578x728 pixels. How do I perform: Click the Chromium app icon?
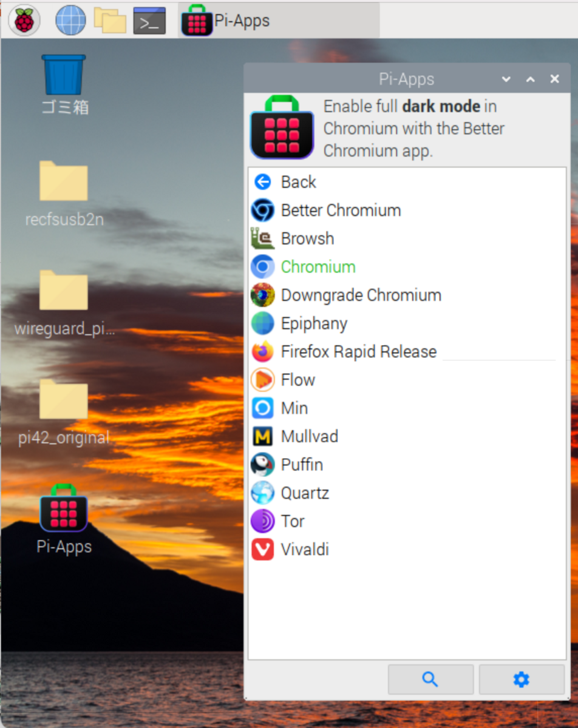point(262,267)
